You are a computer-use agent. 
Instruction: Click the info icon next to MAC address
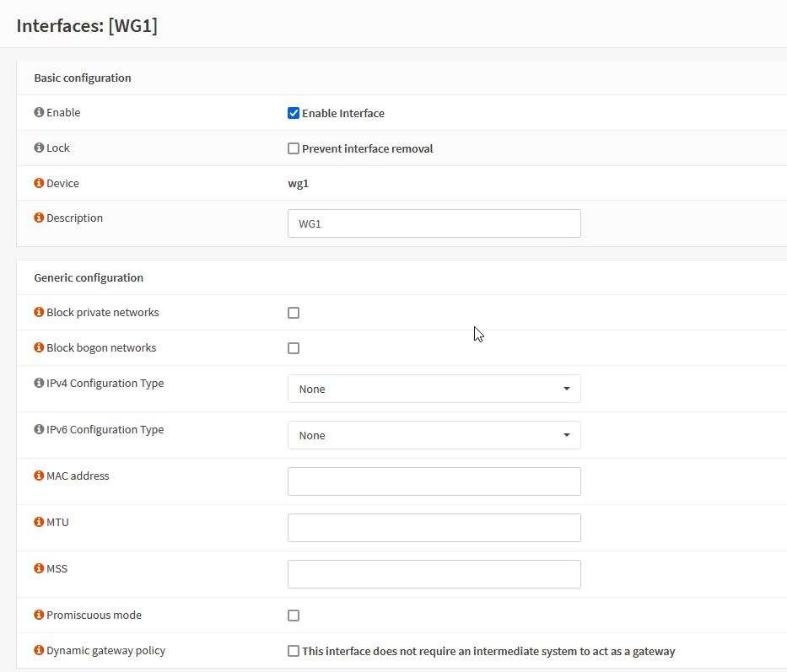(37, 476)
